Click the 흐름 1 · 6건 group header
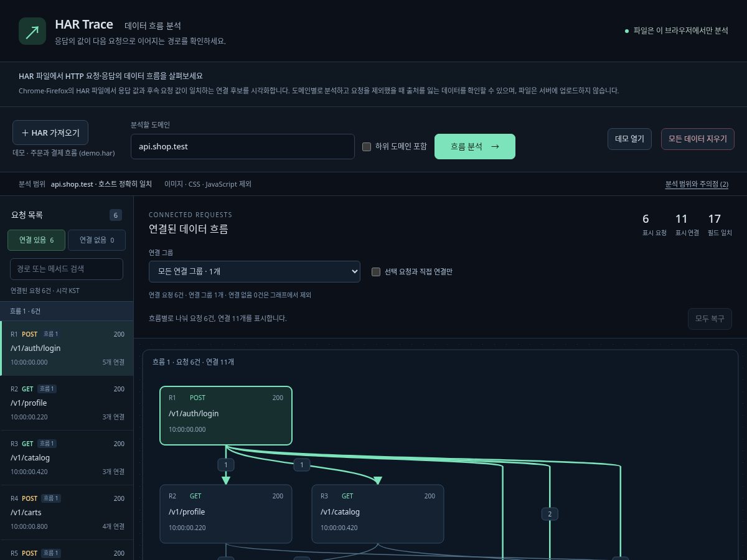Viewport: 747px width, 560px height. click(67, 311)
